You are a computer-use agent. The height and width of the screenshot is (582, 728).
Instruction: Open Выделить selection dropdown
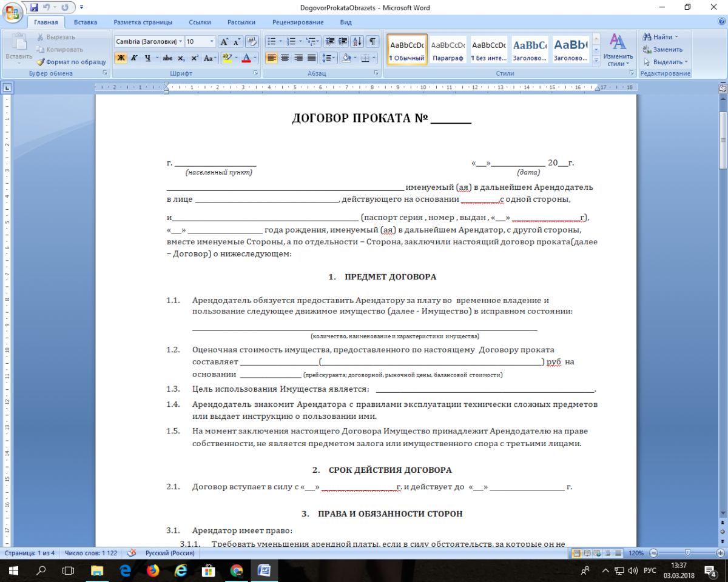point(665,62)
